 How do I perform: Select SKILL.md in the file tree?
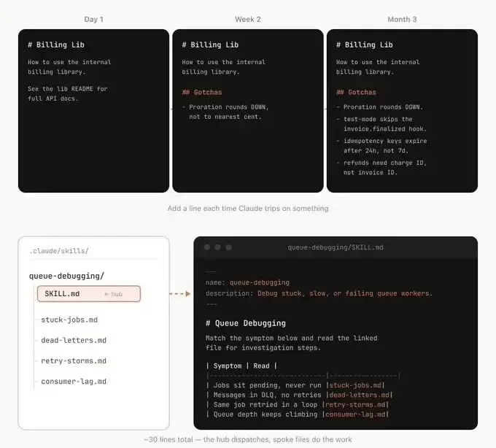pyautogui.click(x=89, y=294)
